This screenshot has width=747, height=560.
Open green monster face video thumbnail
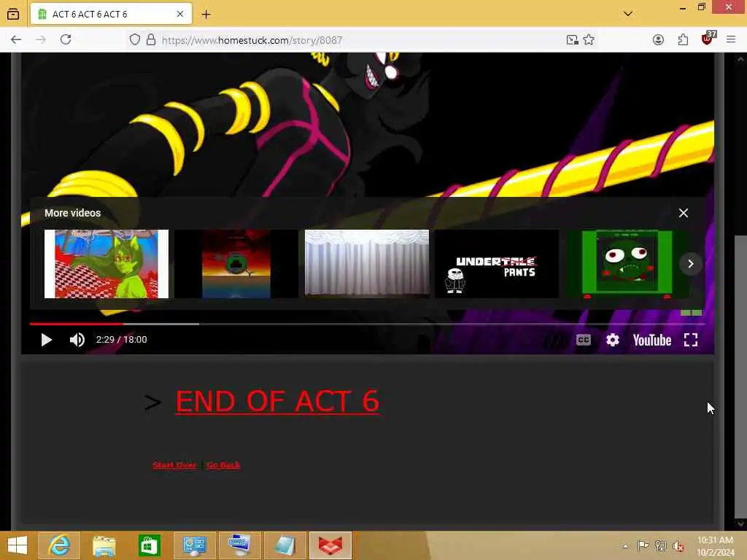tap(627, 264)
